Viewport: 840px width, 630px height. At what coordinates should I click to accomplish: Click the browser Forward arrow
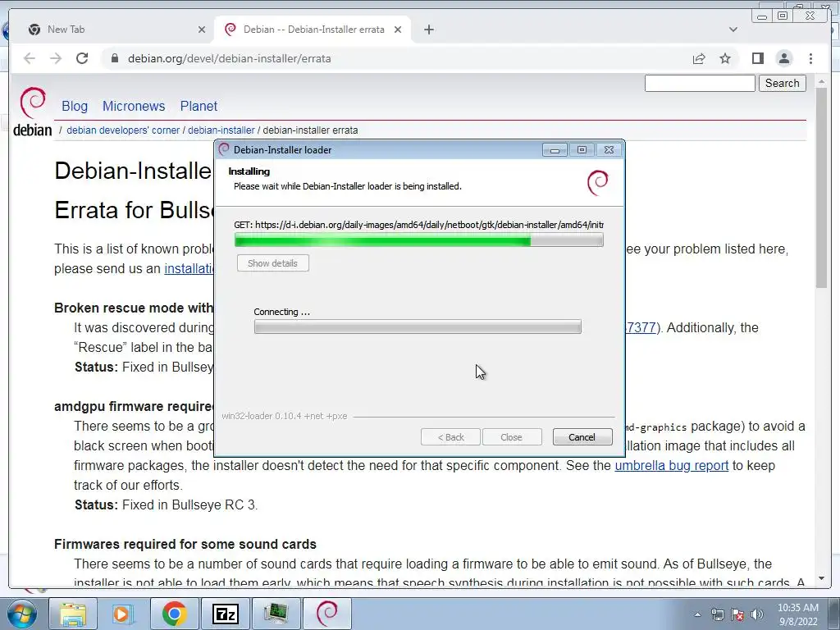coord(56,58)
